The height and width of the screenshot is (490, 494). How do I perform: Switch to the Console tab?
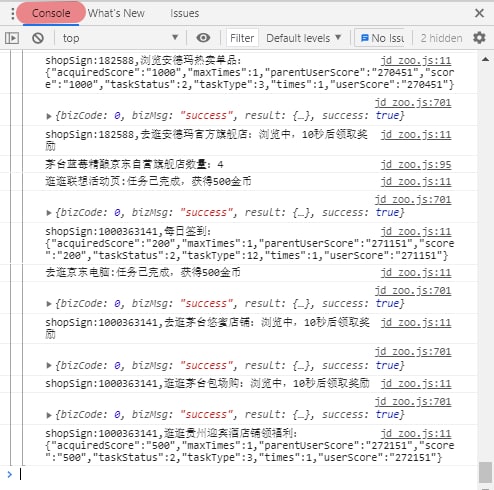(x=51, y=13)
